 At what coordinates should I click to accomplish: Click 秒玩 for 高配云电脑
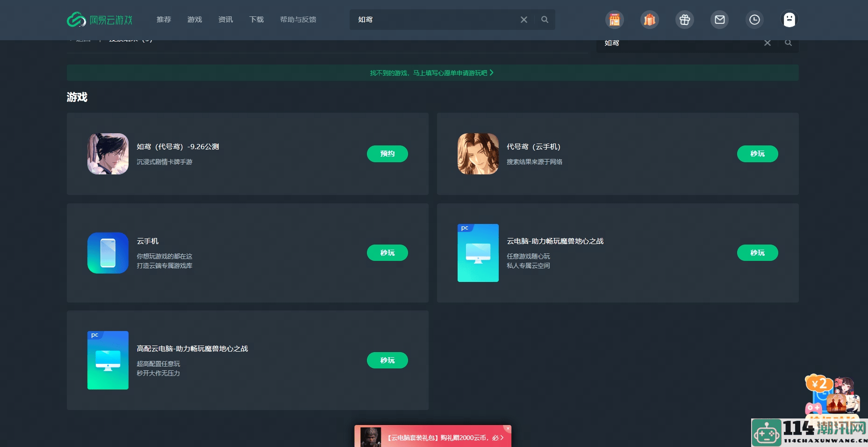coord(387,360)
